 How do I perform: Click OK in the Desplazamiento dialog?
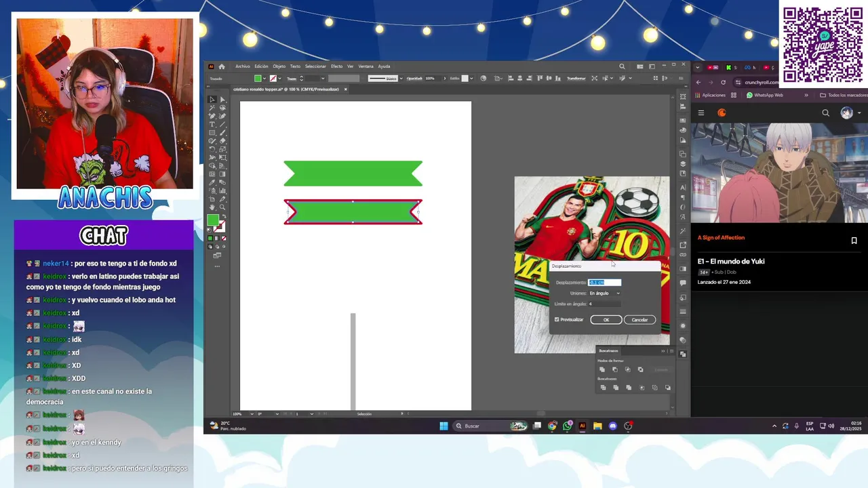pyautogui.click(x=606, y=320)
